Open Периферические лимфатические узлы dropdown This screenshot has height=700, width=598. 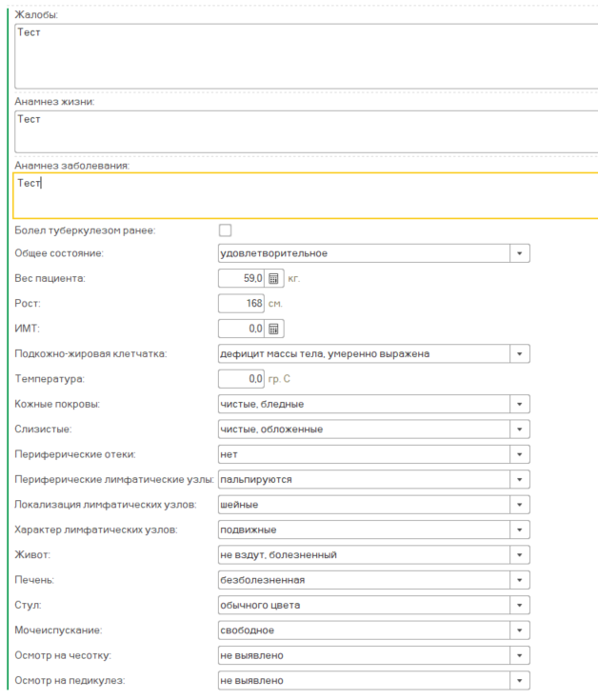pos(520,479)
